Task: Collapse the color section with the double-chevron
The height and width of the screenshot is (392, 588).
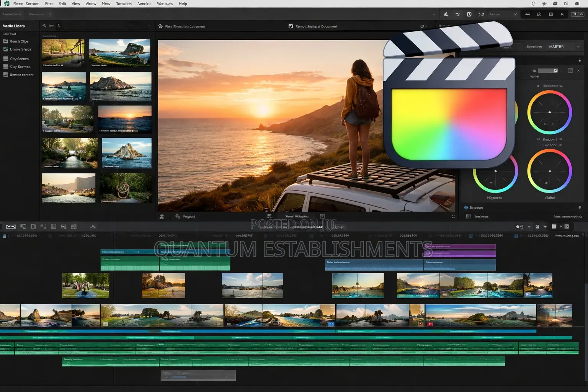Action: (x=580, y=60)
